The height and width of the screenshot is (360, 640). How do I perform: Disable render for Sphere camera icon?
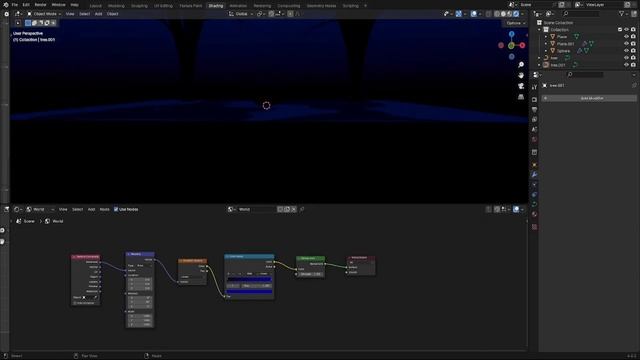point(633,51)
